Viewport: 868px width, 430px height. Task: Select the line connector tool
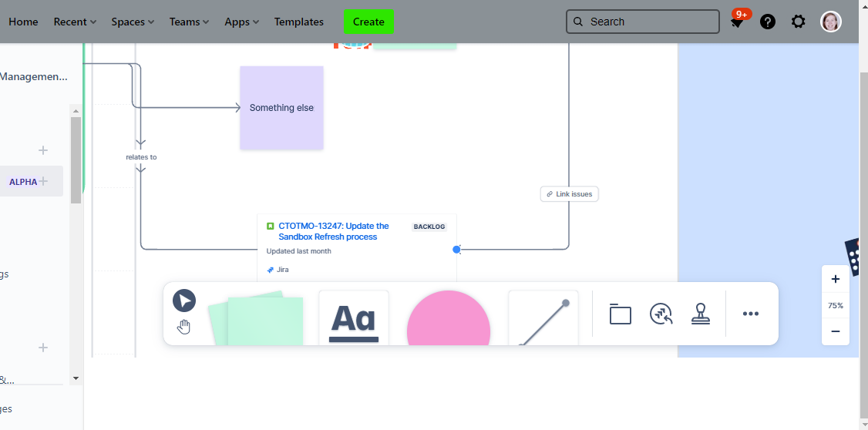543,318
